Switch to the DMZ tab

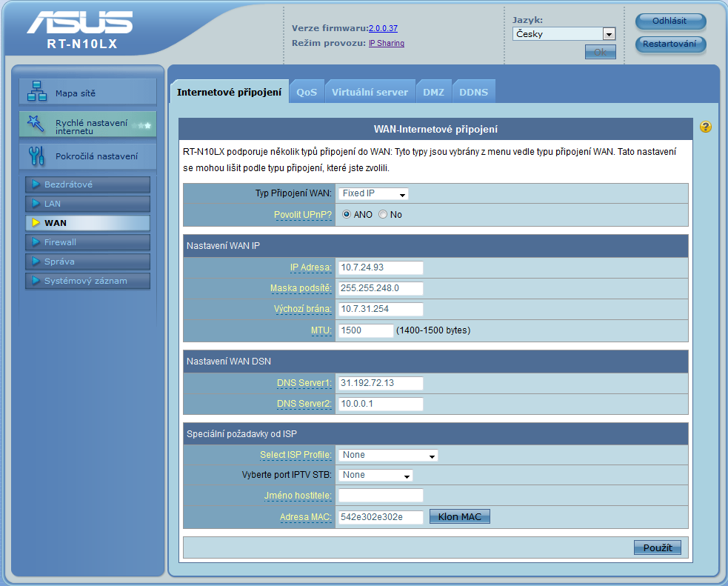click(434, 92)
